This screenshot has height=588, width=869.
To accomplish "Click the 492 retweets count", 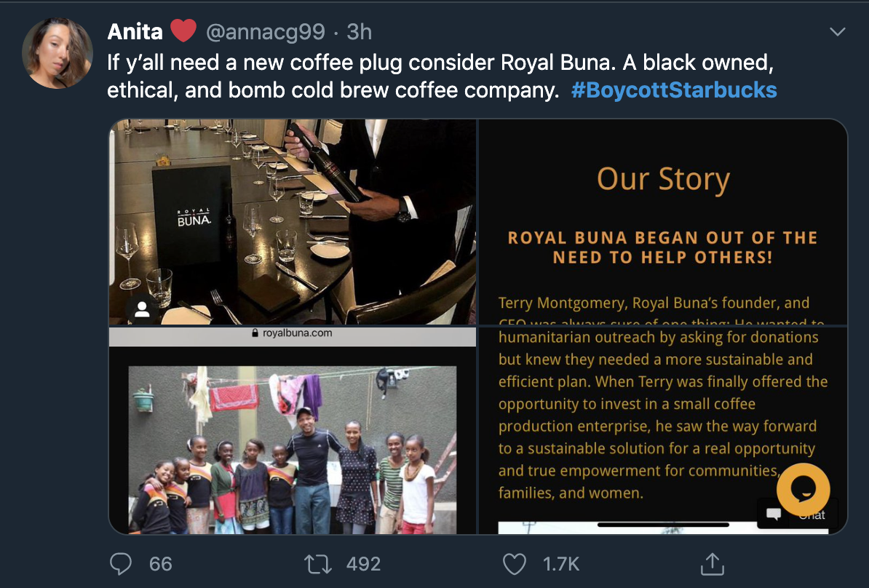I will (363, 564).
